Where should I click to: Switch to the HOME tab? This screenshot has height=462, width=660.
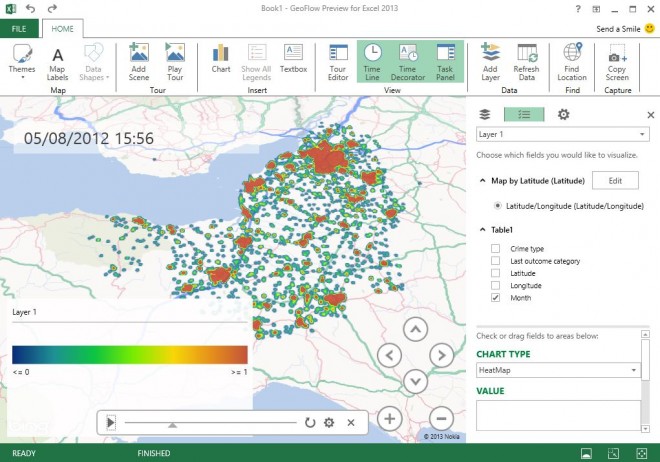pos(62,29)
